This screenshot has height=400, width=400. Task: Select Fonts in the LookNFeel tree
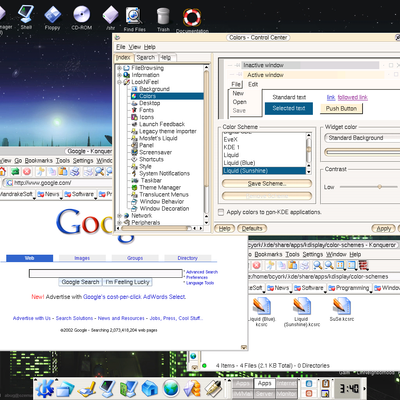tap(146, 110)
